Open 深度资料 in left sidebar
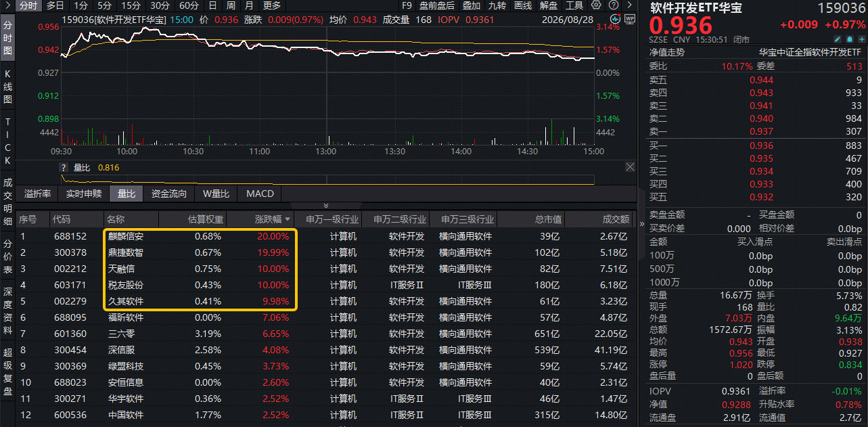 point(8,311)
